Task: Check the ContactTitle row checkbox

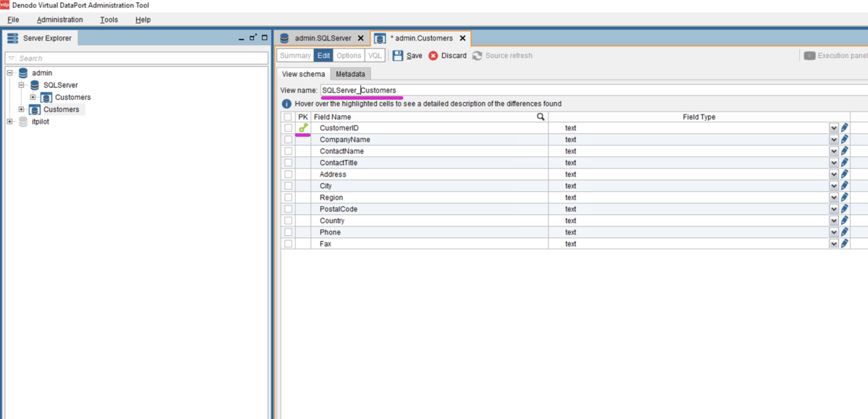Action: (288, 163)
